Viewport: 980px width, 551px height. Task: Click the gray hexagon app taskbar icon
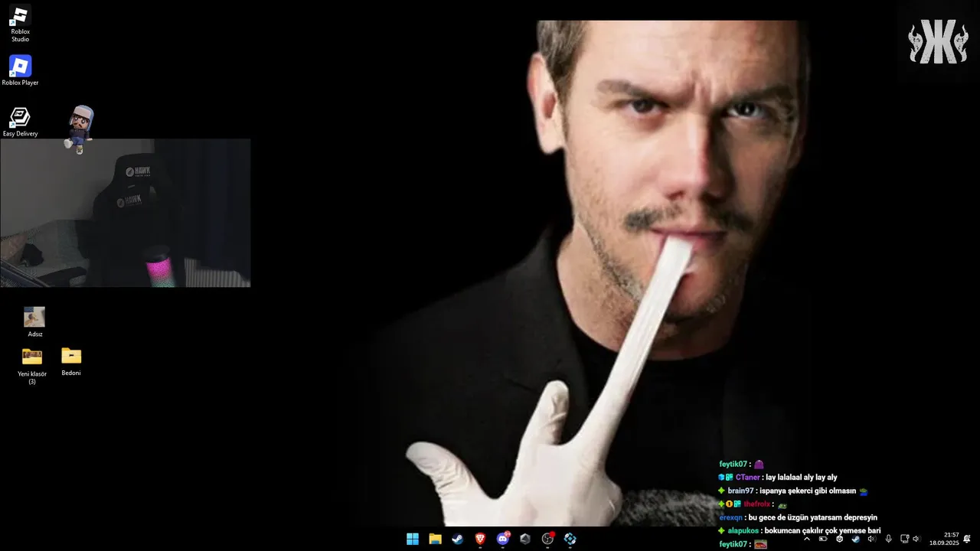pos(525,539)
